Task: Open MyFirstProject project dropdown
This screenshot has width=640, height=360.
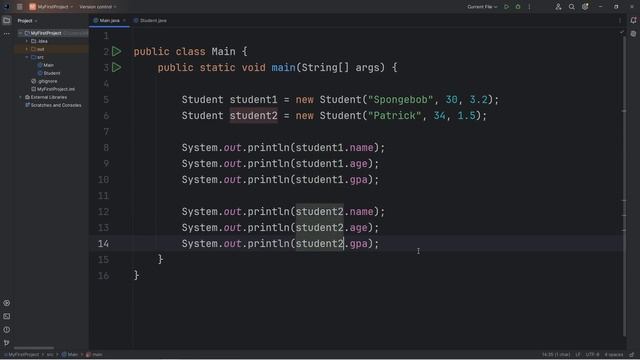Action: 51,7
